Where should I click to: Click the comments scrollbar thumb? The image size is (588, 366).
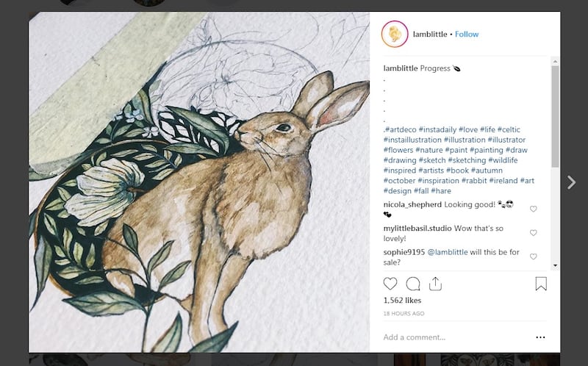(555, 116)
